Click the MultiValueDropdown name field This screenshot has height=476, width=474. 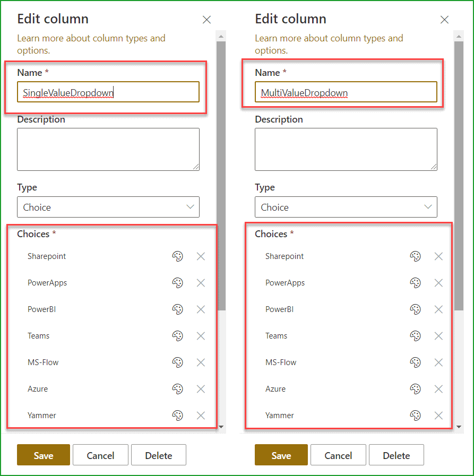coord(346,92)
